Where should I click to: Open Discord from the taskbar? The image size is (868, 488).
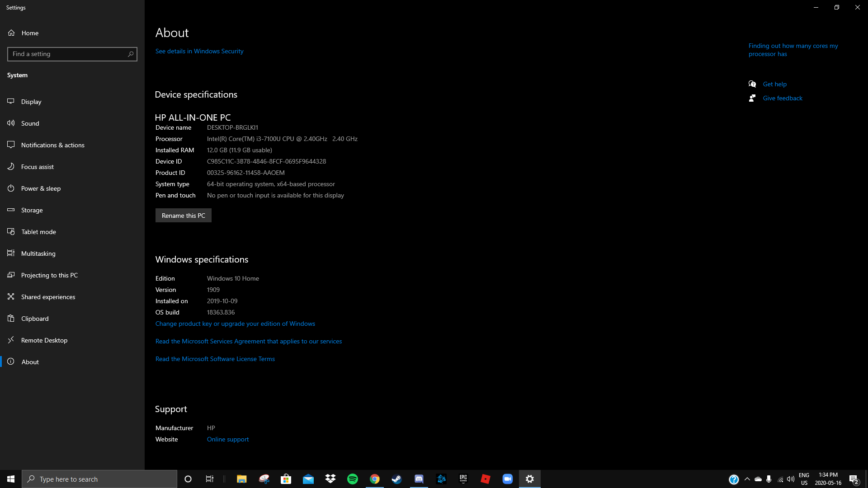point(419,479)
